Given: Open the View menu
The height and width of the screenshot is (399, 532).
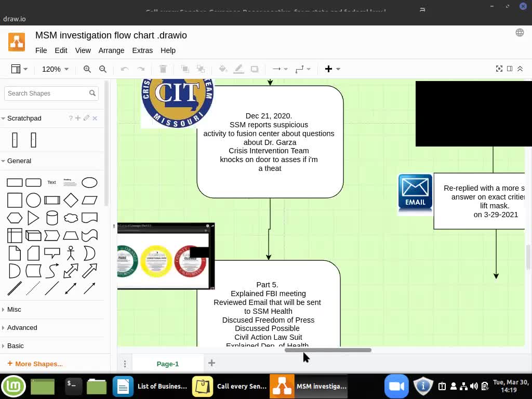Looking at the screenshot, I should coord(83,50).
